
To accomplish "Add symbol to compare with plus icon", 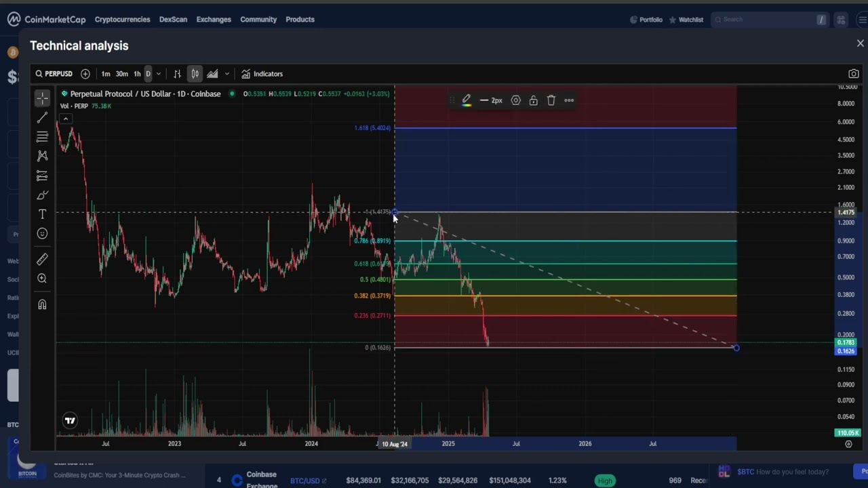I will click(85, 74).
